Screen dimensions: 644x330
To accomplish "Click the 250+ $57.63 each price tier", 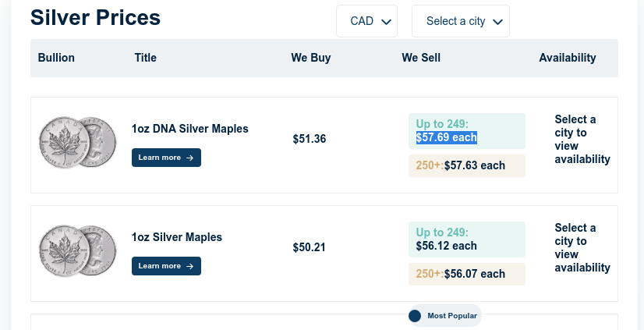I will pyautogui.click(x=467, y=165).
